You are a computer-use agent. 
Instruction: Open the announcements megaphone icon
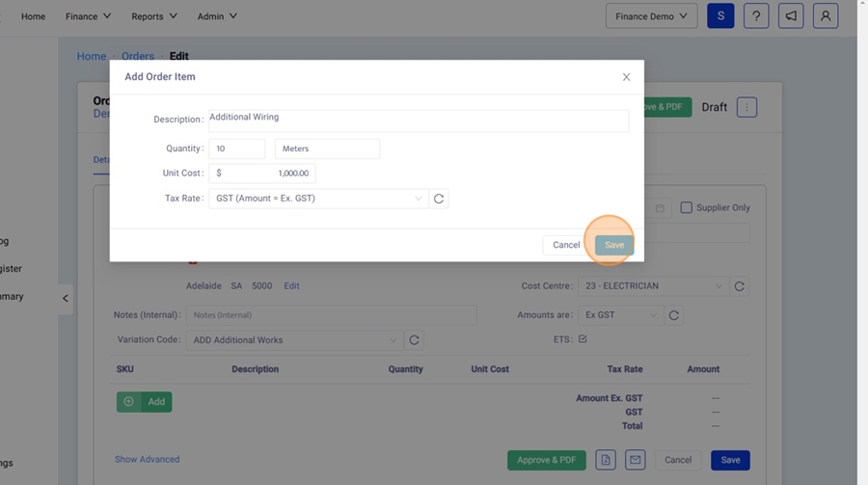point(791,16)
